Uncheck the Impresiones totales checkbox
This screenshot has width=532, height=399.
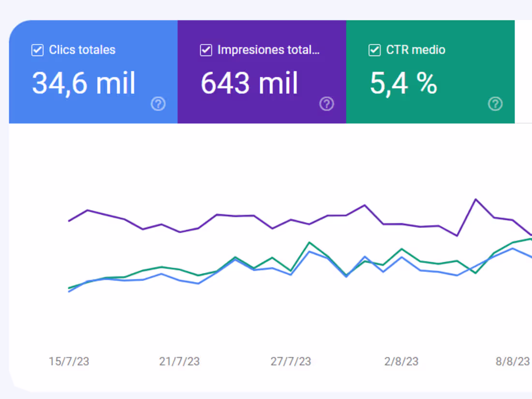coord(206,50)
